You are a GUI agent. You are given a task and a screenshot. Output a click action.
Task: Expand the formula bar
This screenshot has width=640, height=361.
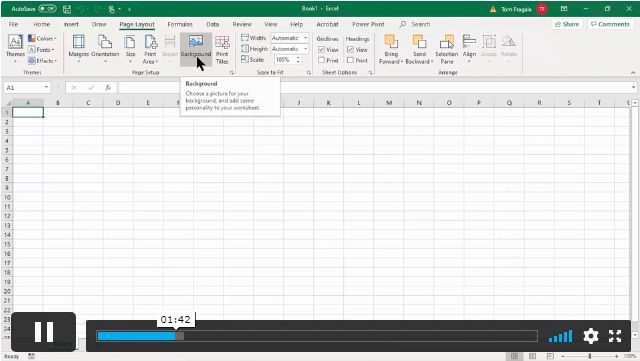pos(633,87)
